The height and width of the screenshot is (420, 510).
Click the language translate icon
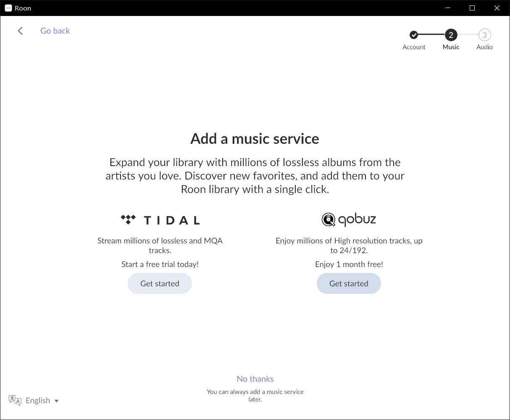coord(15,400)
